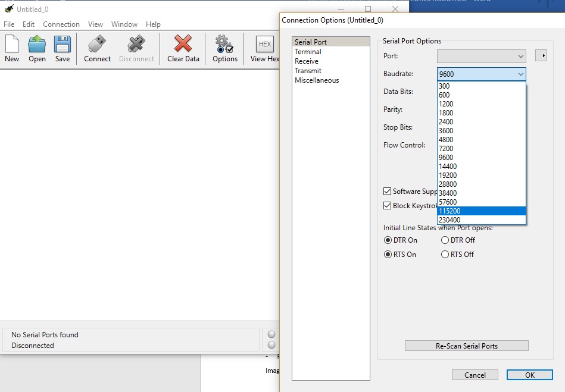Click the arrow button beside Port field

point(541,56)
